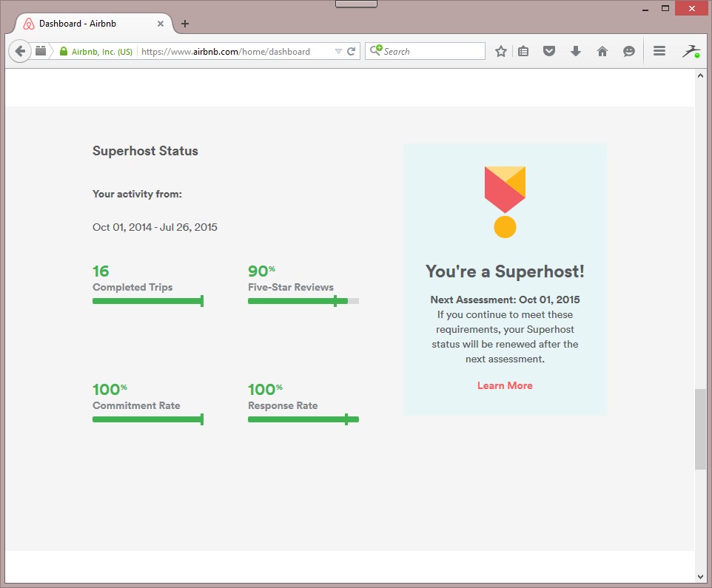712x588 pixels.
Task: Open the Firefox hamburger menu
Action: pyautogui.click(x=659, y=51)
